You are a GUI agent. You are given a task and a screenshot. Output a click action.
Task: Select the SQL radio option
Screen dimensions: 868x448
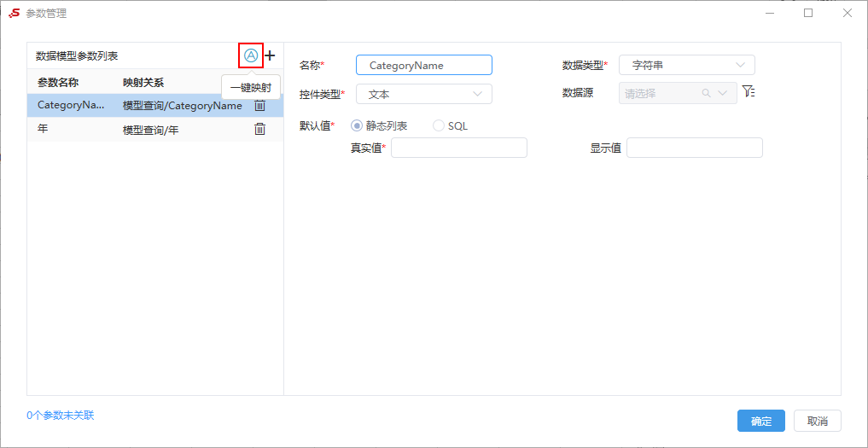coord(439,125)
